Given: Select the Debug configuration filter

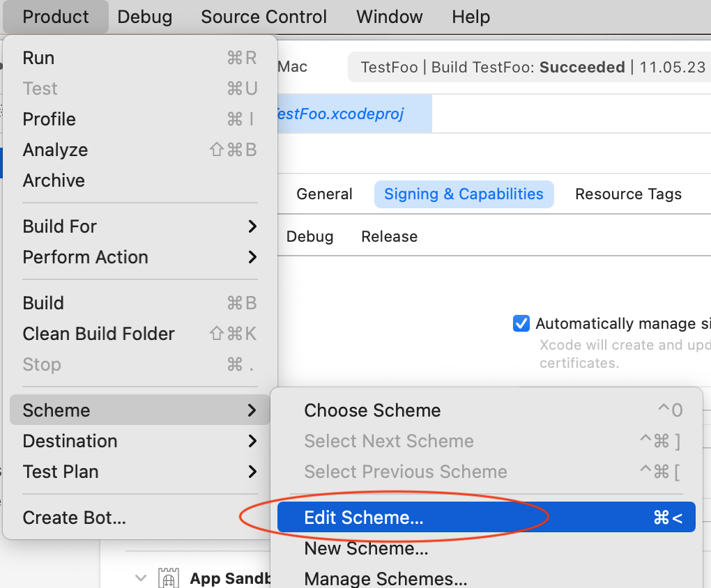Looking at the screenshot, I should coord(309,237).
